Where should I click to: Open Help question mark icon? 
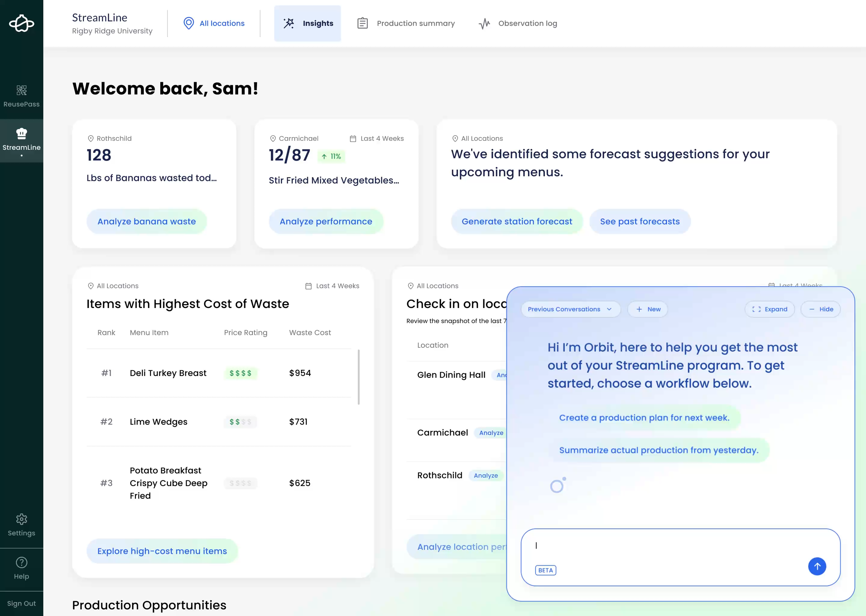(22, 562)
